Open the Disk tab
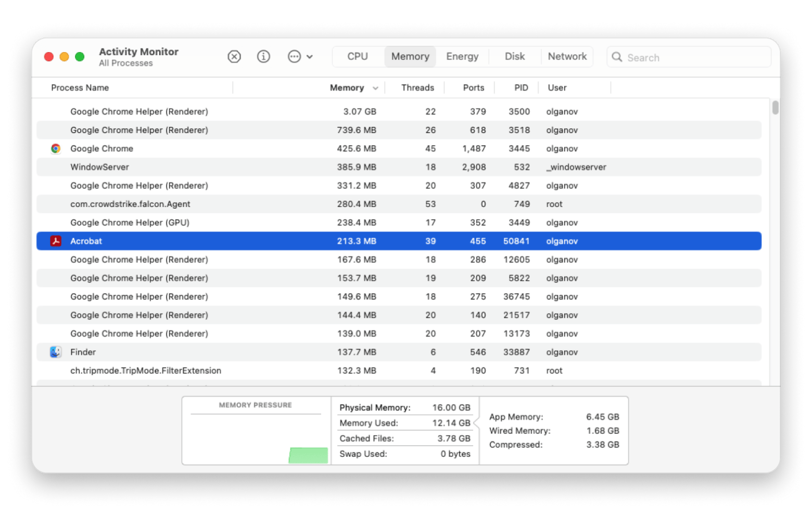Screen dimensions: 812x515 point(514,57)
